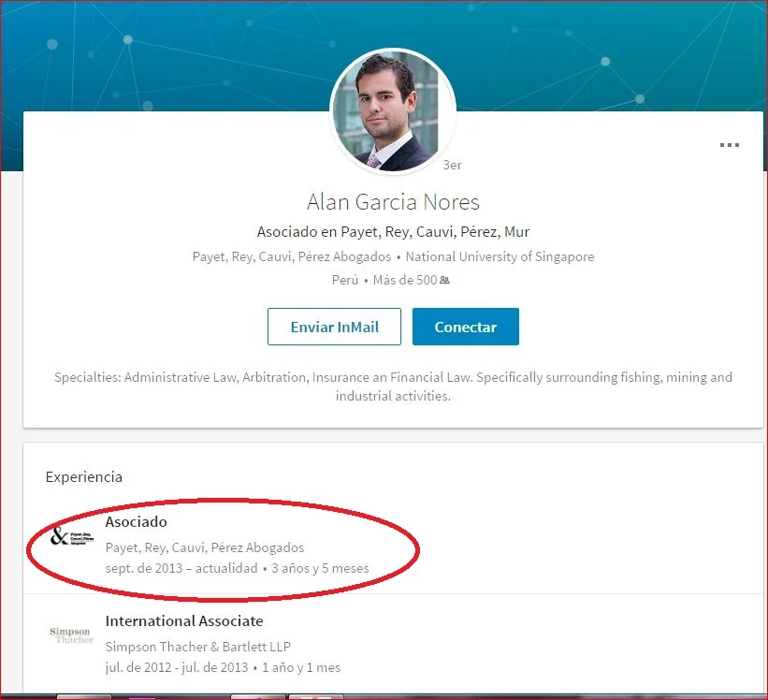Open the 'International Associate' experience entry

183,620
